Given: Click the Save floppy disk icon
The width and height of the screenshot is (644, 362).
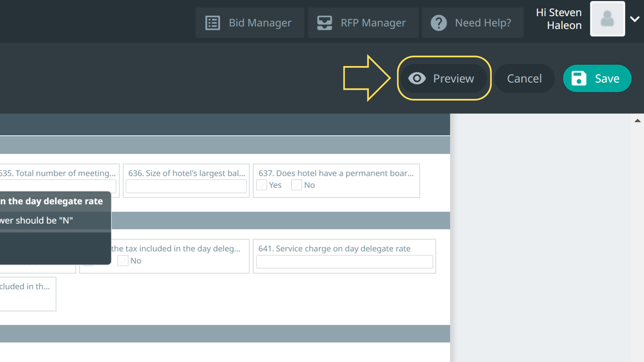Looking at the screenshot, I should click(x=579, y=78).
